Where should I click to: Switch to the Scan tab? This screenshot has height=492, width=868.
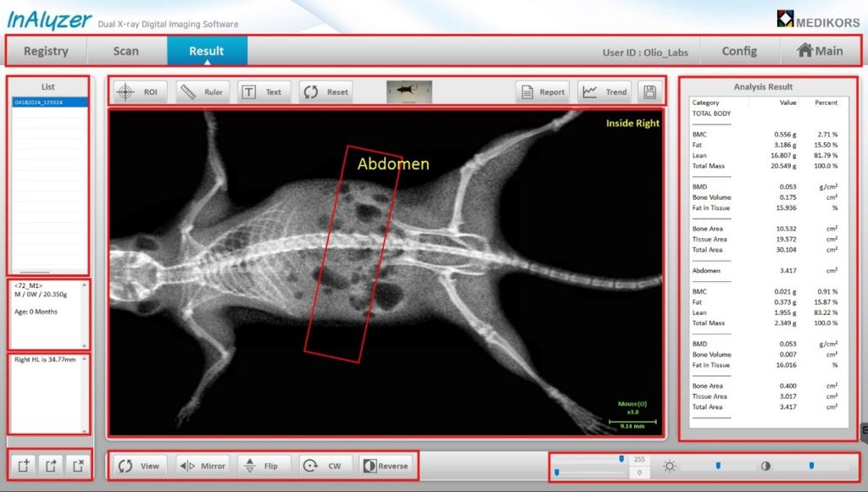click(x=126, y=51)
